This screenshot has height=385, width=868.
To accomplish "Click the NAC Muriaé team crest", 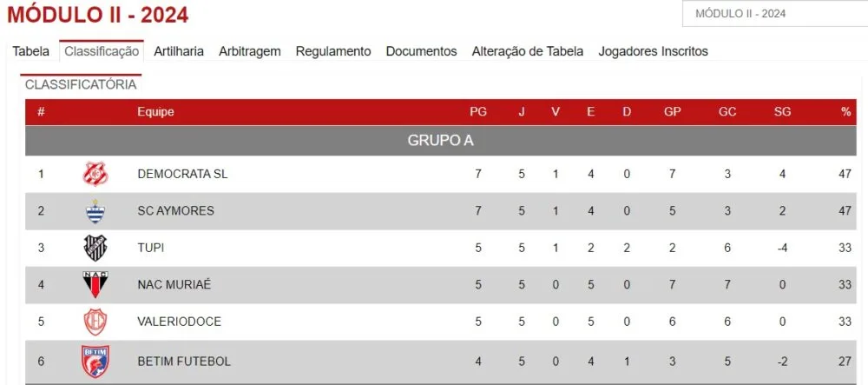I will (x=95, y=285).
